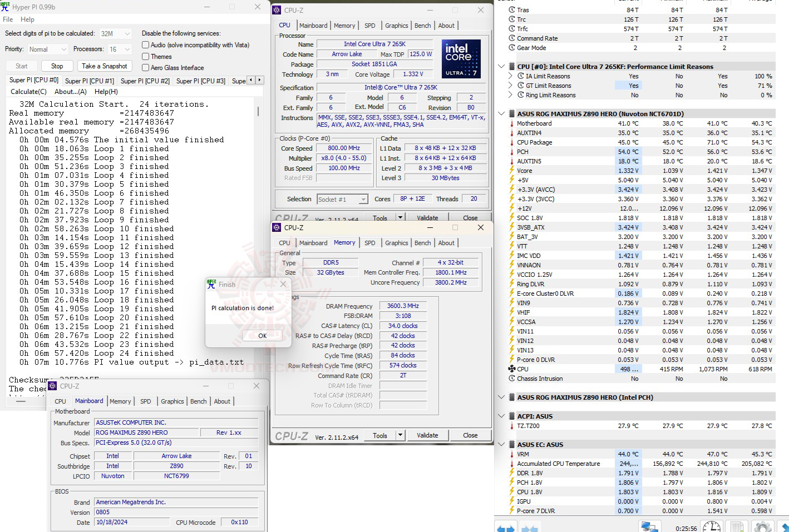Open HWiNFO sensor settings via the gear icon
The width and height of the screenshot is (789, 532).
click(763, 526)
